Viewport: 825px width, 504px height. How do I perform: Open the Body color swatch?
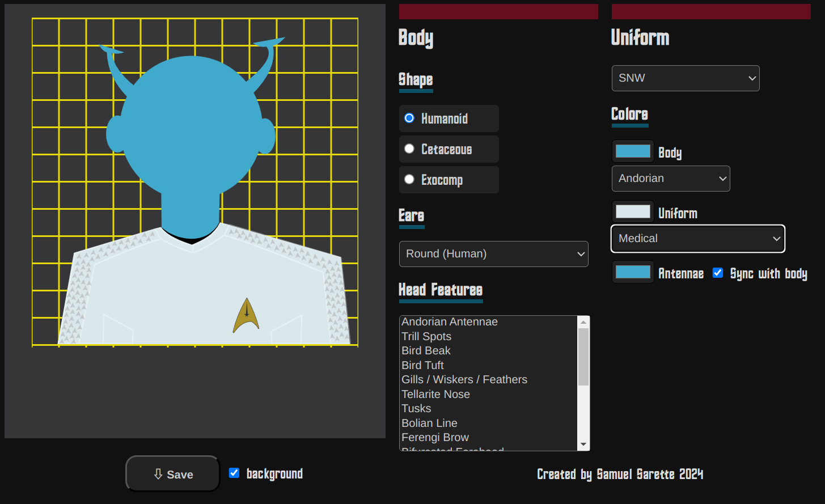click(x=633, y=151)
